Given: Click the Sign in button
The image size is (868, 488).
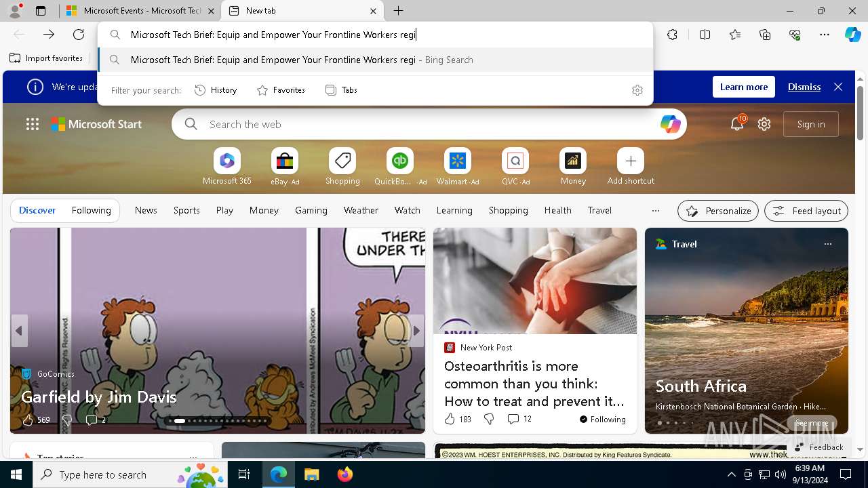Looking at the screenshot, I should (x=811, y=124).
